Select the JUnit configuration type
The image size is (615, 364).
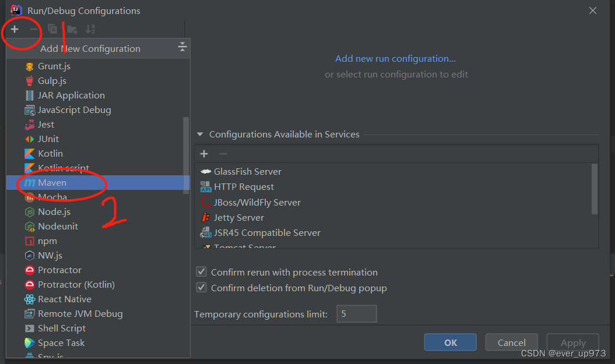coord(98,139)
